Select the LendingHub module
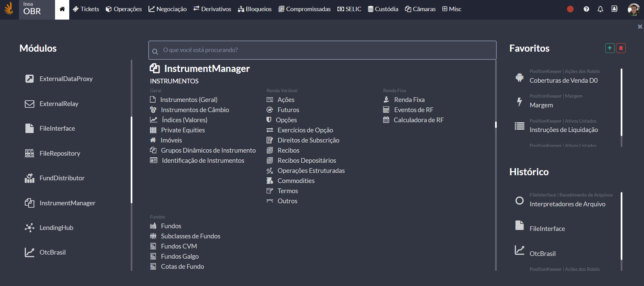 [56, 228]
